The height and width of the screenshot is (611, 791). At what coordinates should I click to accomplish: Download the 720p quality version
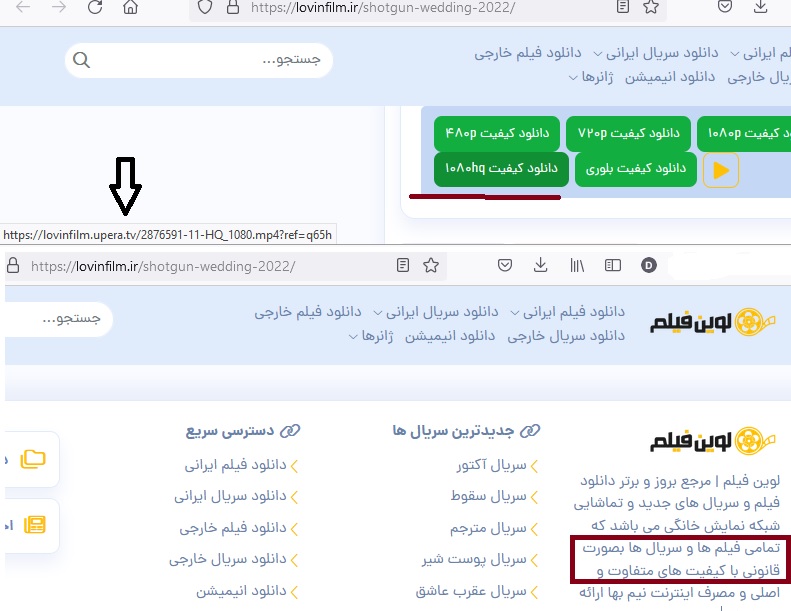[629, 133]
